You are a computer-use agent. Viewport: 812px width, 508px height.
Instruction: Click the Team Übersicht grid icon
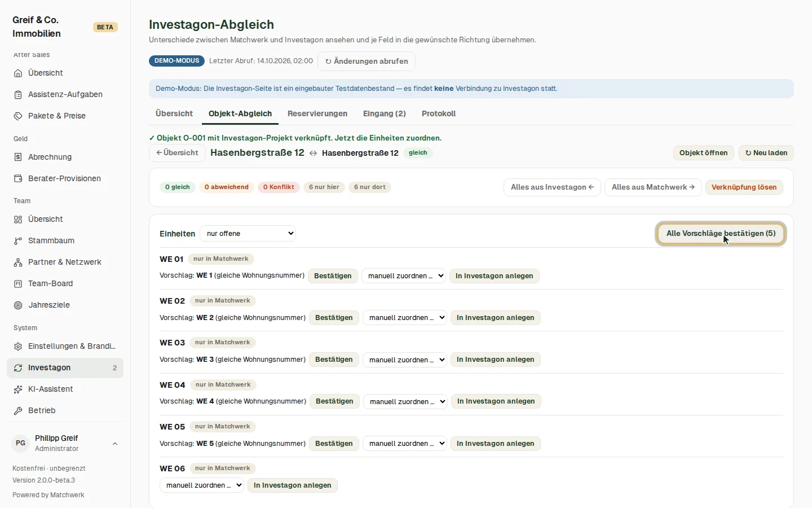[18, 219]
